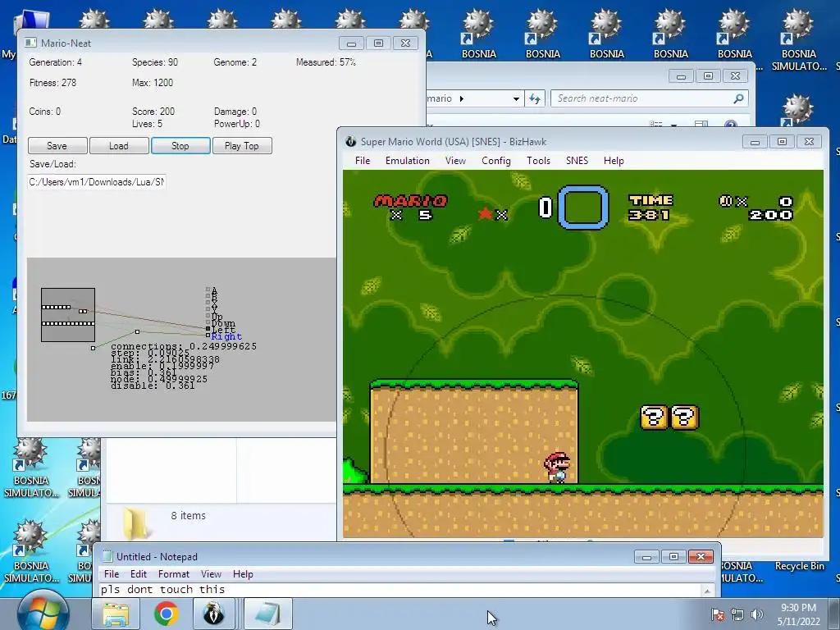Click the 'Generation: 4' label
The height and width of the screenshot is (630, 840).
tap(56, 62)
